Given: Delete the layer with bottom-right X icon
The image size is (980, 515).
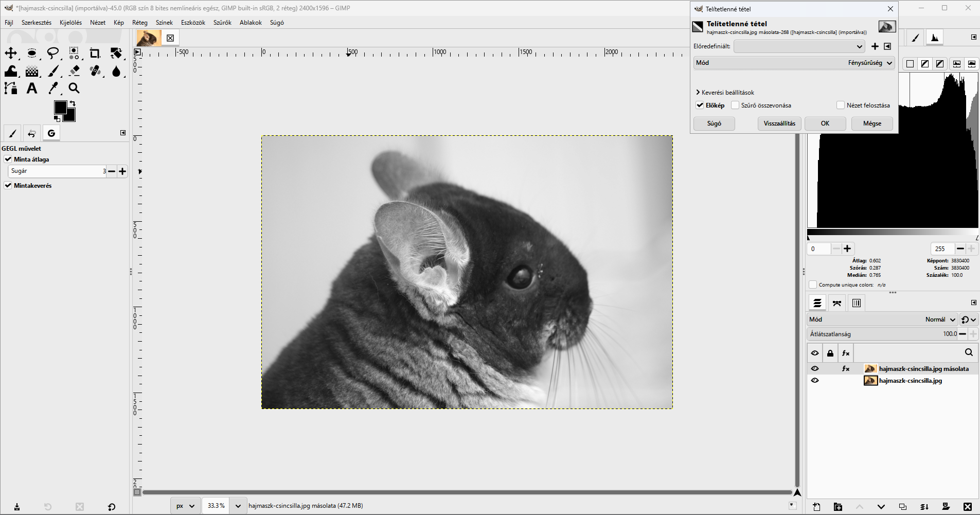Looking at the screenshot, I should tap(968, 507).
